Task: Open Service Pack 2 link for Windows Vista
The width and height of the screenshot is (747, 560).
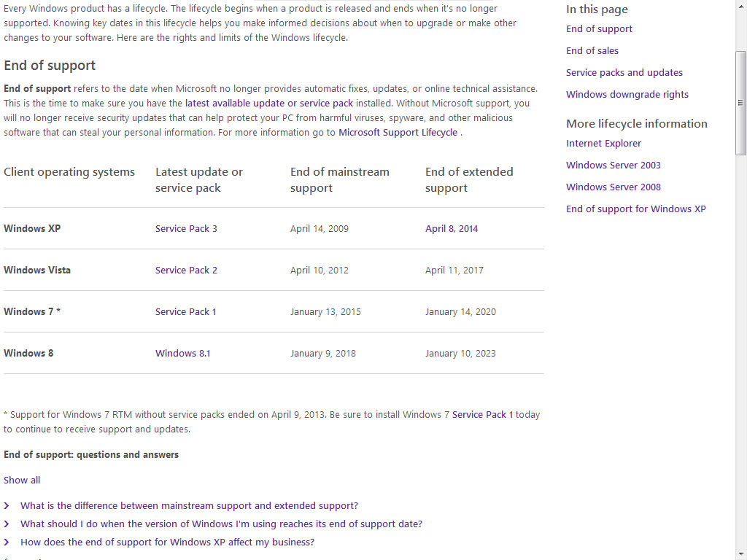Action: coord(186,270)
